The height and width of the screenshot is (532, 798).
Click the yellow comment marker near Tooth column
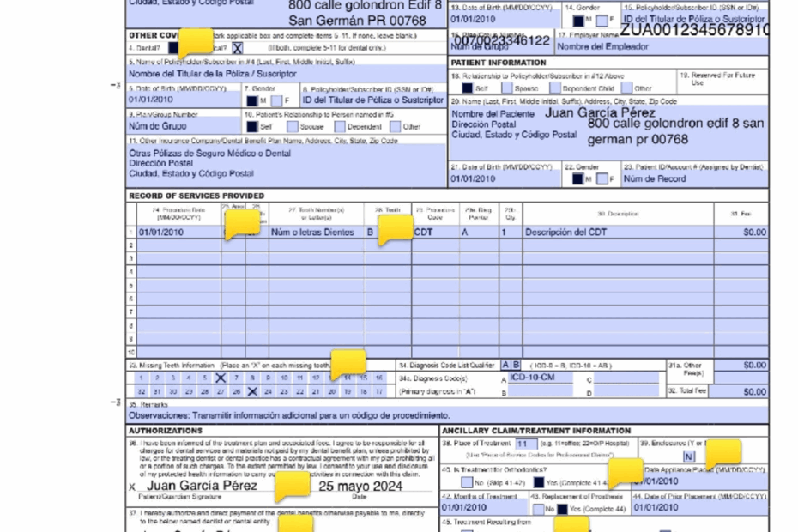pos(395,227)
